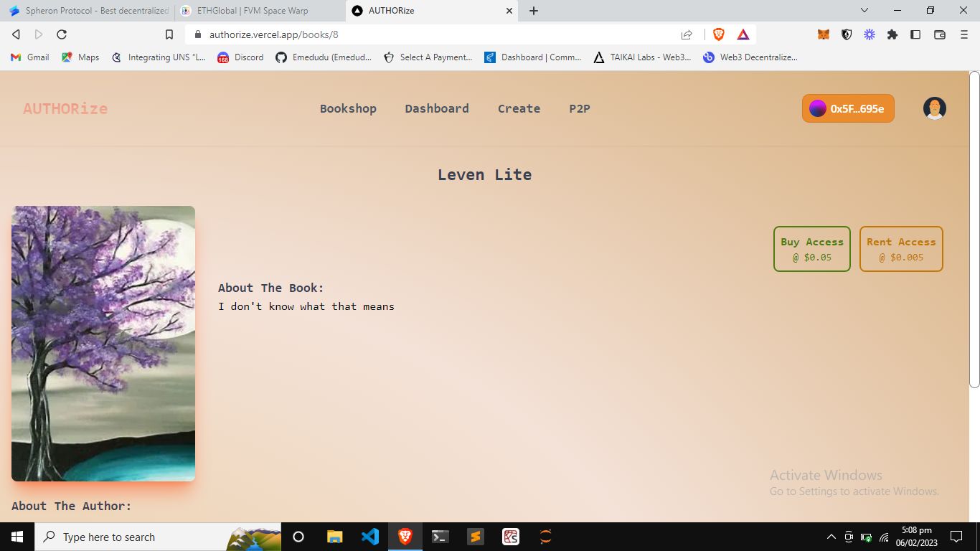Launch Visual Studio Code from taskbar

tap(370, 537)
